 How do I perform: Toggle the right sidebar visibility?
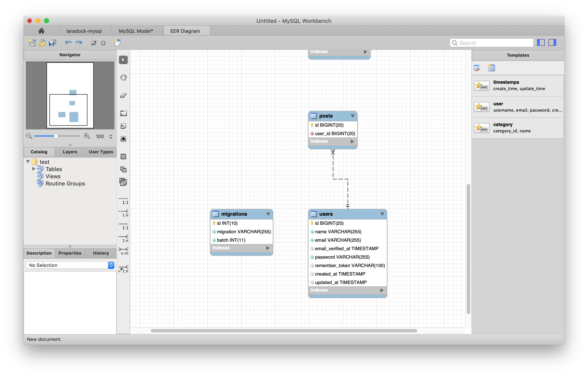click(x=552, y=43)
